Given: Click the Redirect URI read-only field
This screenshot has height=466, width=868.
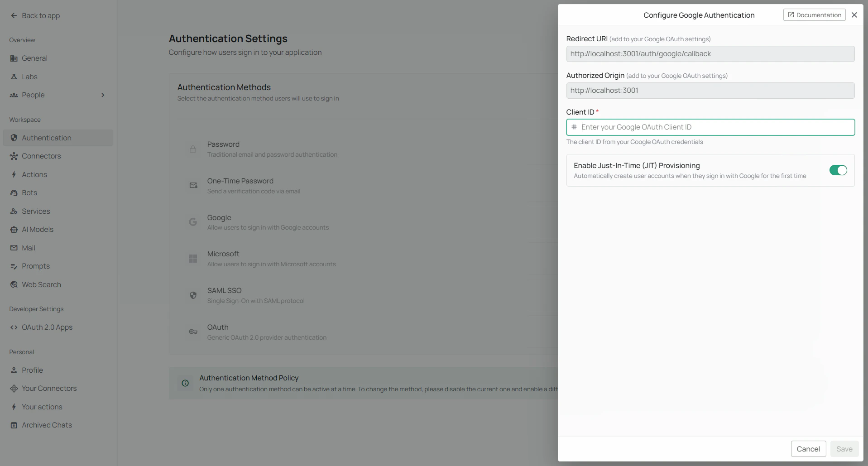Looking at the screenshot, I should click(710, 54).
